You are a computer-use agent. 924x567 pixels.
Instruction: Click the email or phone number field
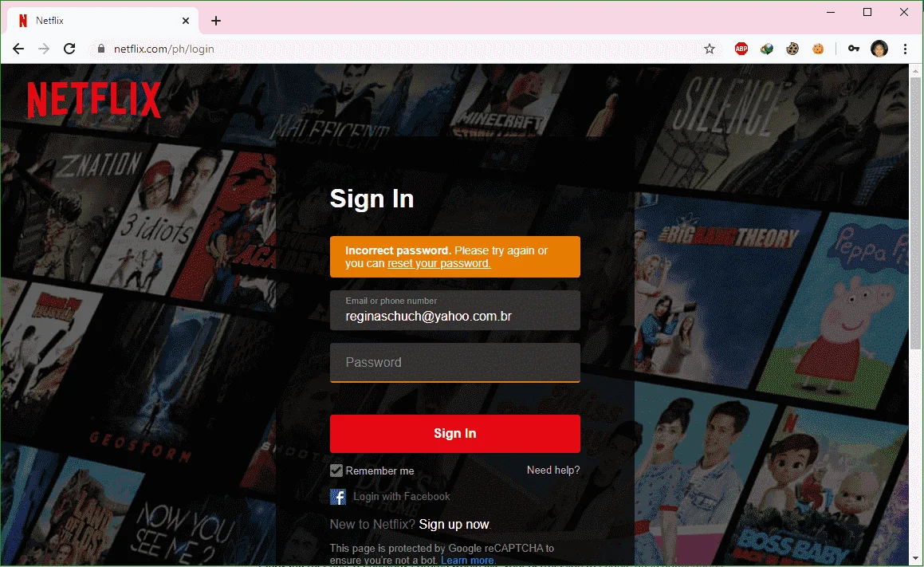pos(455,310)
